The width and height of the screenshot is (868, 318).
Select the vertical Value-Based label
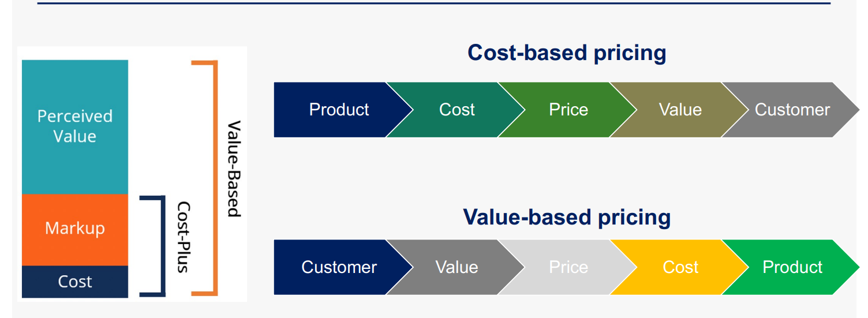(233, 169)
